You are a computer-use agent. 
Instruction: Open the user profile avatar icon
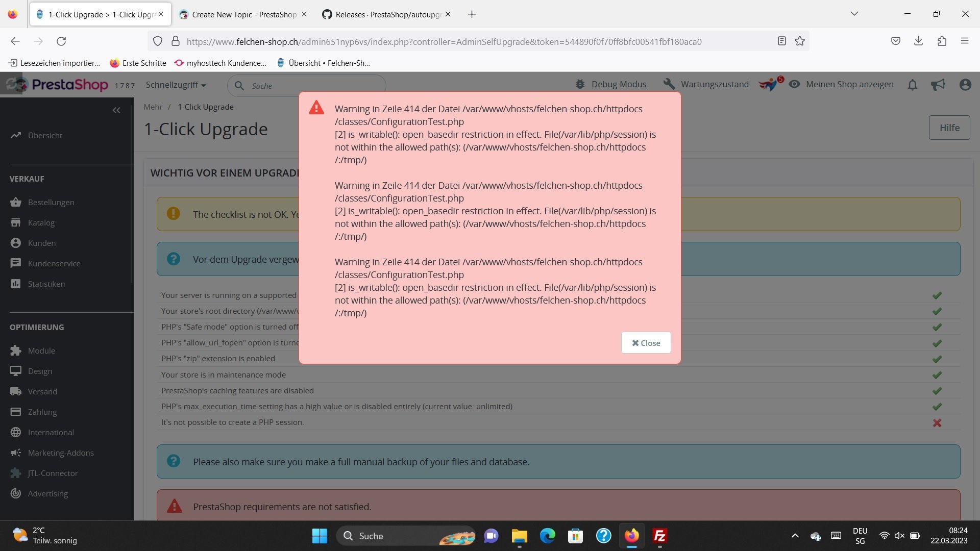(x=965, y=85)
